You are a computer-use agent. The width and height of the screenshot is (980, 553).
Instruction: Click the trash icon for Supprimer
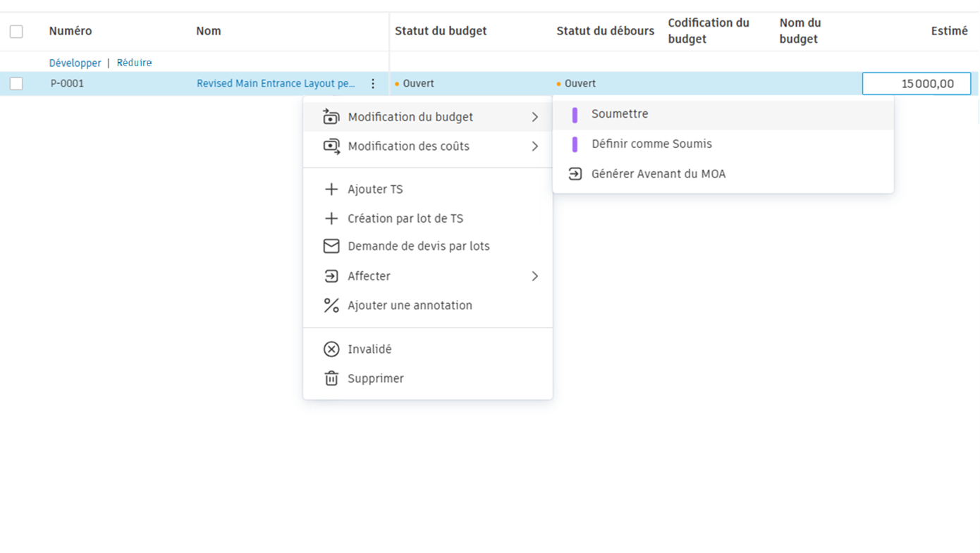pyautogui.click(x=331, y=379)
